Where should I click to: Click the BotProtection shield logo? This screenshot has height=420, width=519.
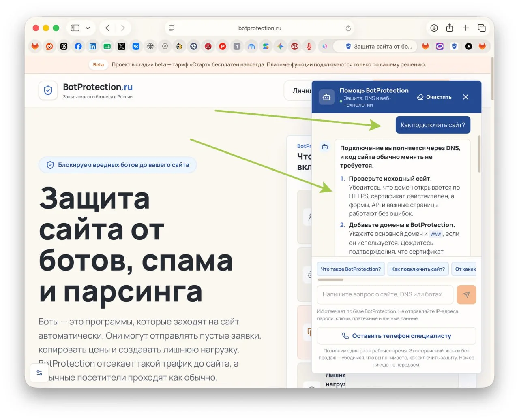(x=48, y=90)
